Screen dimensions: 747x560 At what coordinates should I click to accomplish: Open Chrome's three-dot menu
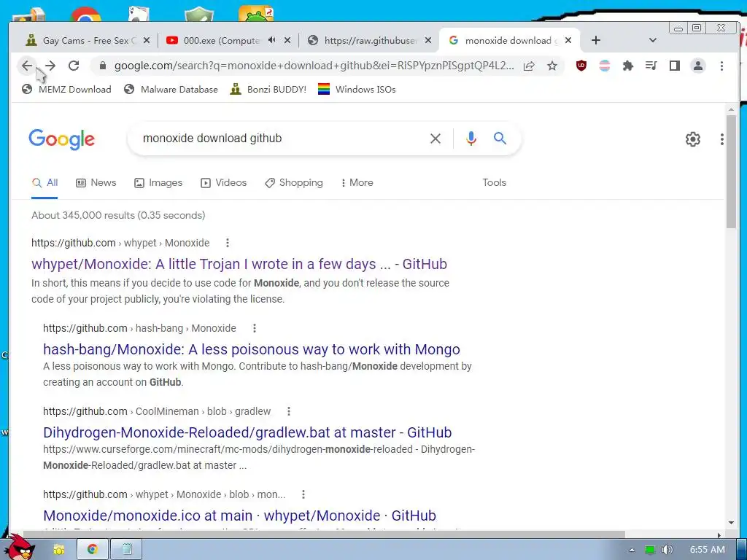tap(721, 66)
